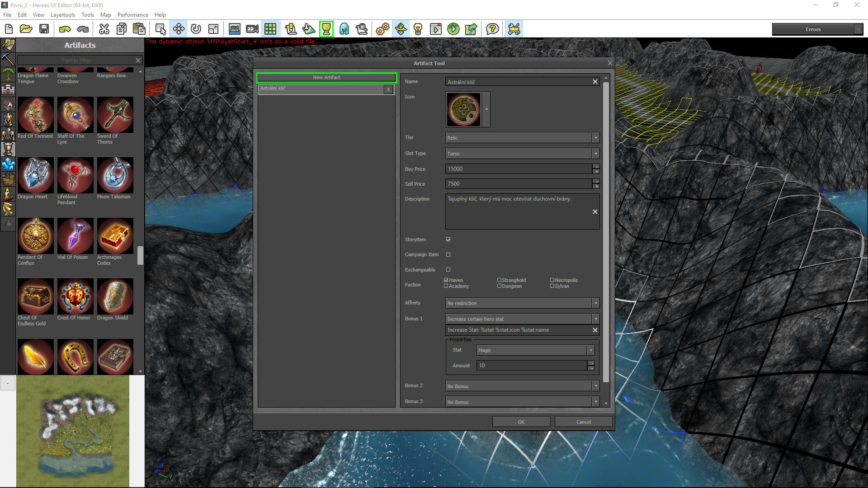The image size is (868, 488).
Task: Open the Bonus 1 effect dropdown
Action: click(522, 319)
